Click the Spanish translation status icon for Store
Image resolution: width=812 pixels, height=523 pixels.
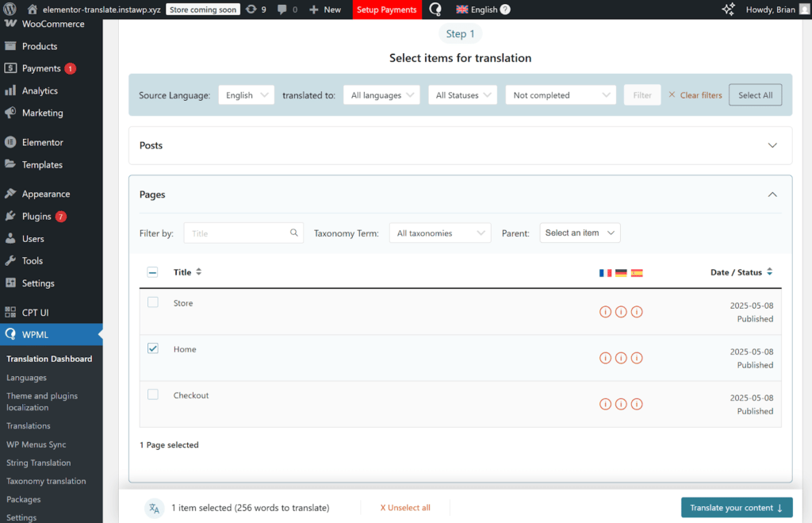tap(637, 312)
